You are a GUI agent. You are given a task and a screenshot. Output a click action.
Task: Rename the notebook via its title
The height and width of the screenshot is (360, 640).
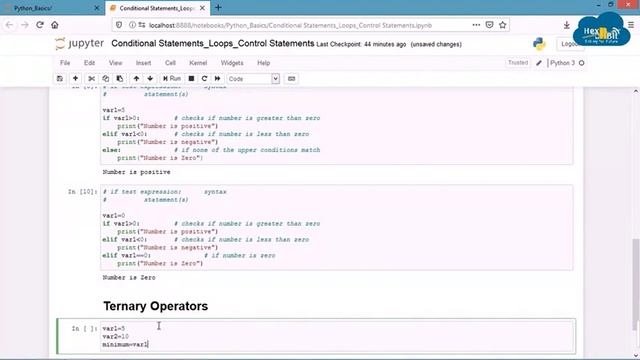coord(213,43)
